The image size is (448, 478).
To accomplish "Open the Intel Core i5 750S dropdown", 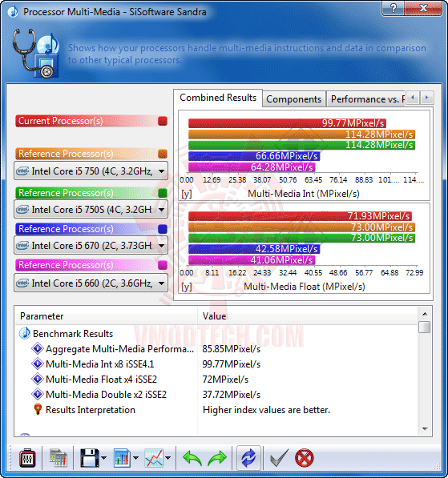I will click(x=91, y=210).
